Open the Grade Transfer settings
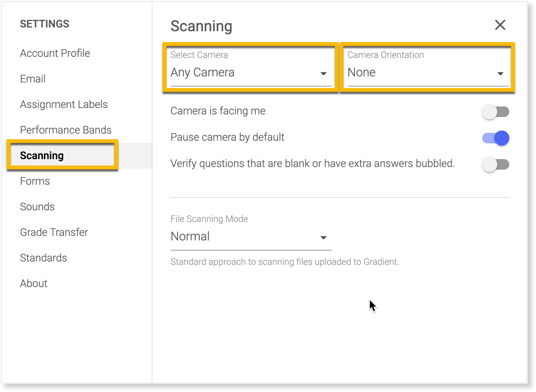The width and height of the screenshot is (536, 392). [x=54, y=232]
